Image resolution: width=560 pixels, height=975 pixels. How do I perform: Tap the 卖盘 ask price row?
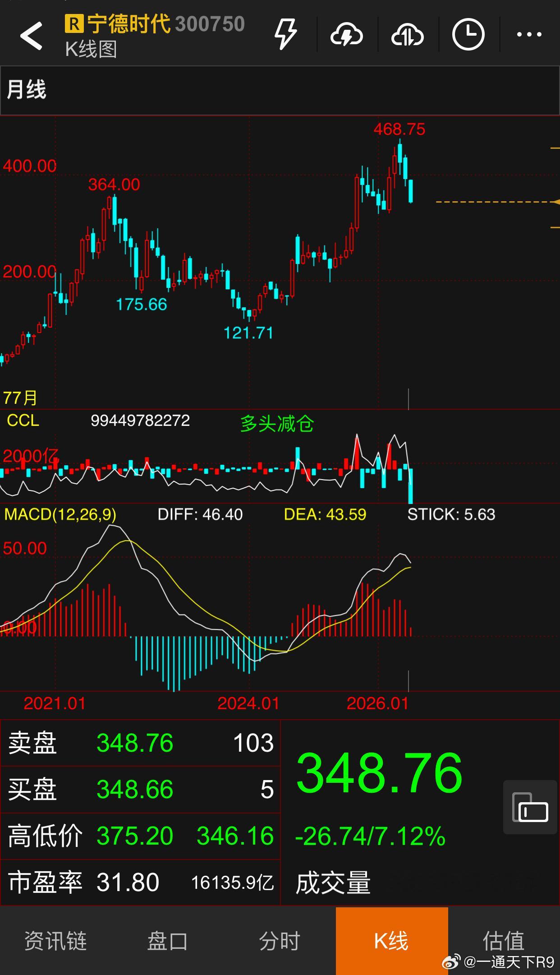[x=140, y=743]
